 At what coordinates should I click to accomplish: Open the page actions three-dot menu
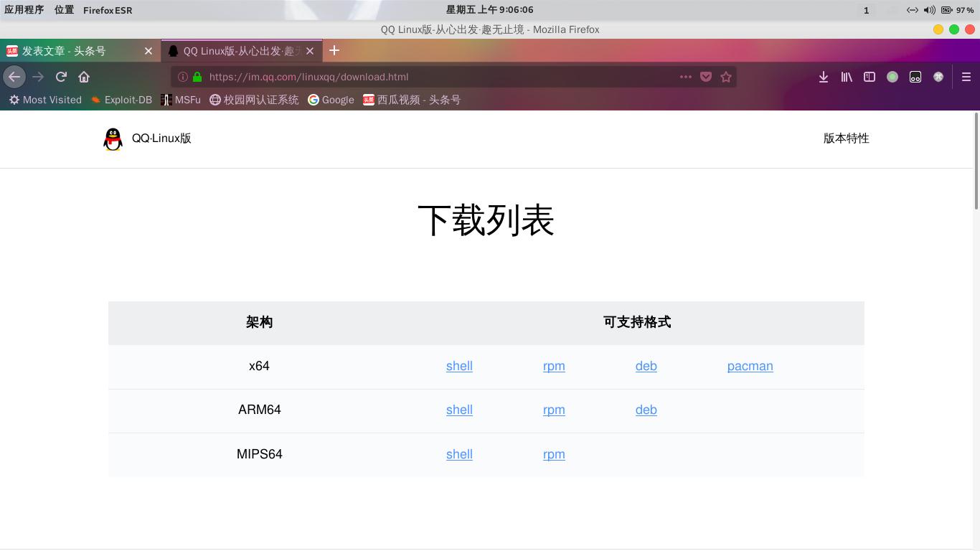tap(686, 77)
